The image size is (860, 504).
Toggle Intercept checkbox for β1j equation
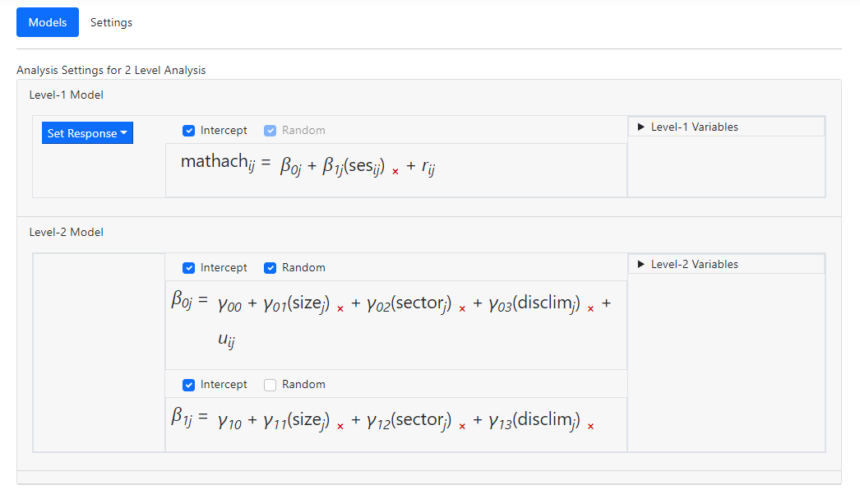[189, 385]
